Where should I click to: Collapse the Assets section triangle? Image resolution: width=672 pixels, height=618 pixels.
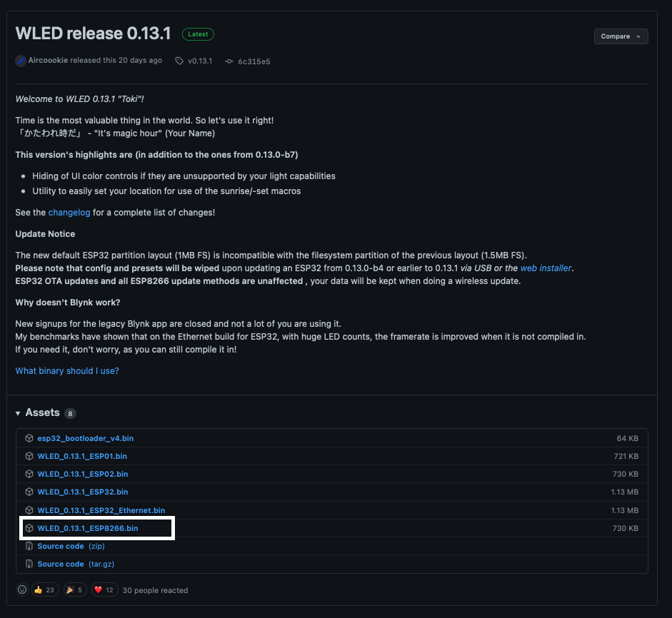coord(18,413)
